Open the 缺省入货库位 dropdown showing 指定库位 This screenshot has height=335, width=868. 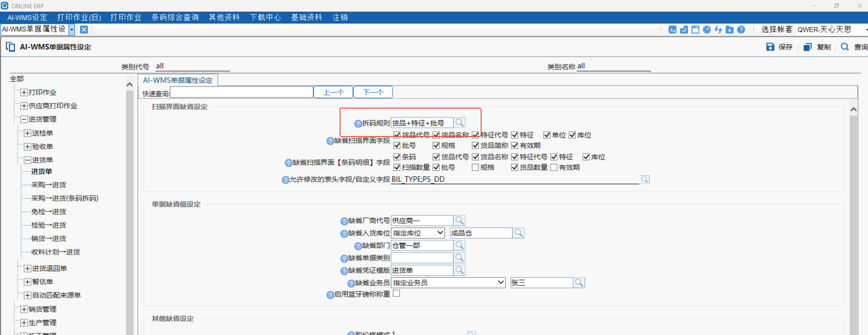[x=418, y=233]
